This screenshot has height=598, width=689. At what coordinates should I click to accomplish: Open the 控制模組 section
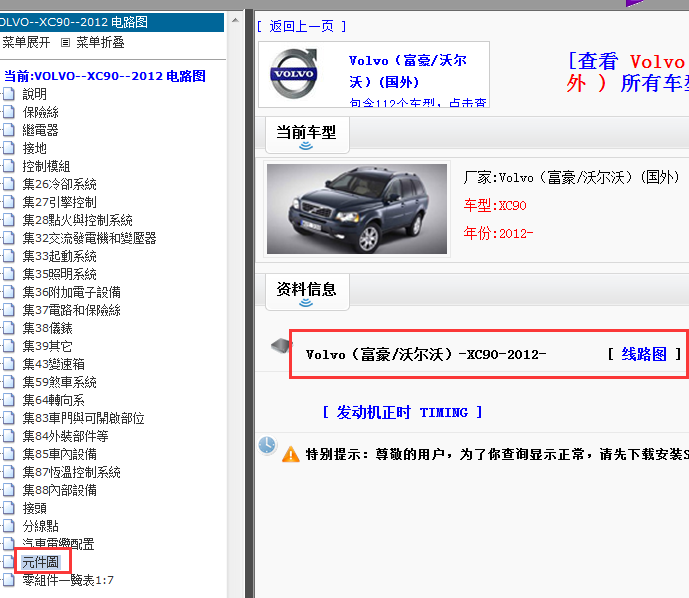46,166
